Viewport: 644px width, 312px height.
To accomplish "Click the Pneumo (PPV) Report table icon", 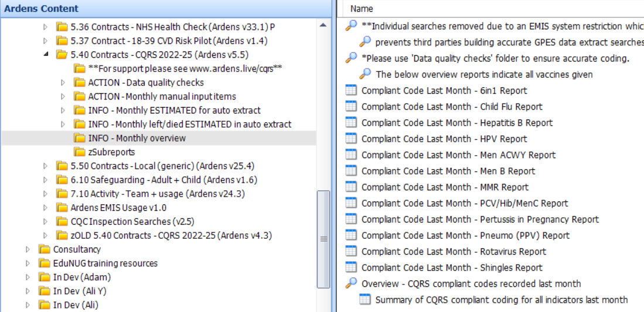I will coord(351,235).
